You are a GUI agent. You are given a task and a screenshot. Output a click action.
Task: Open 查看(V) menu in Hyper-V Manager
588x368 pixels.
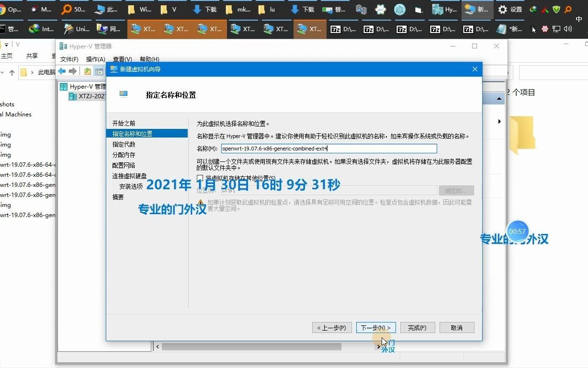[123, 59]
